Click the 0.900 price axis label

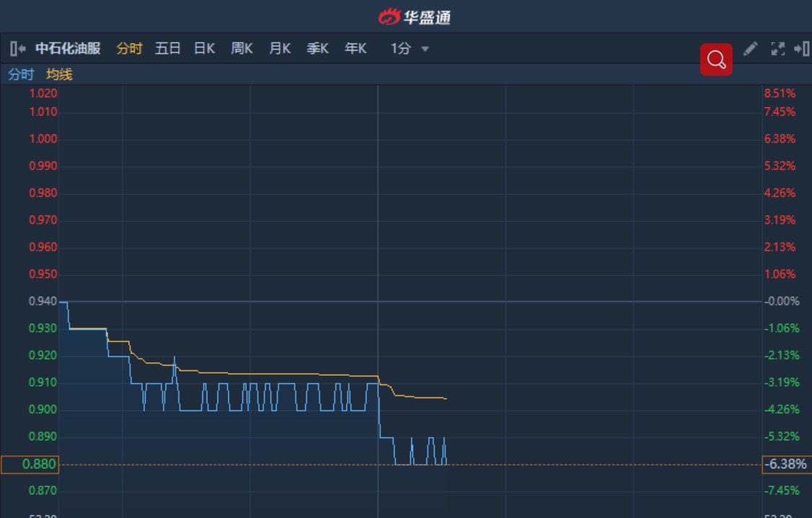[x=43, y=409]
